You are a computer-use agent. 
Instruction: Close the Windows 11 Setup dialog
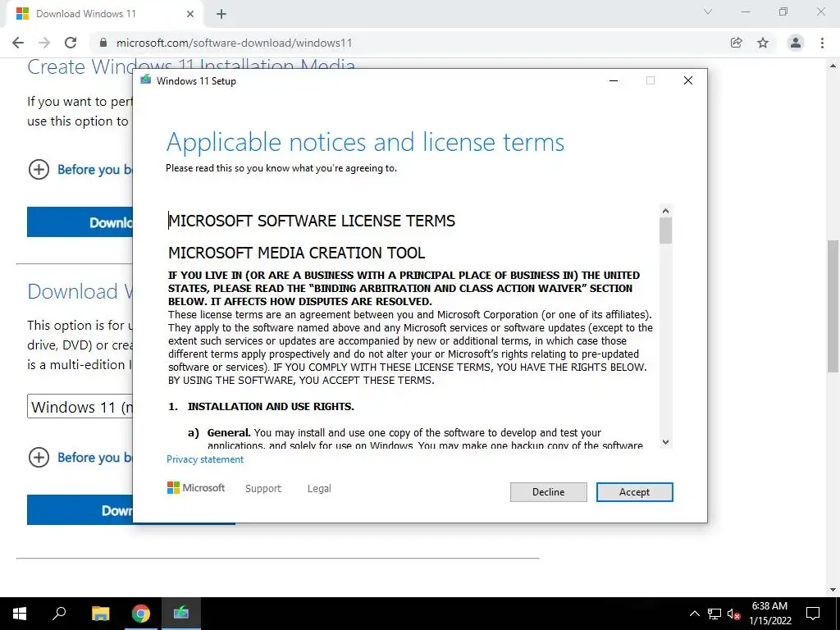[688, 80]
